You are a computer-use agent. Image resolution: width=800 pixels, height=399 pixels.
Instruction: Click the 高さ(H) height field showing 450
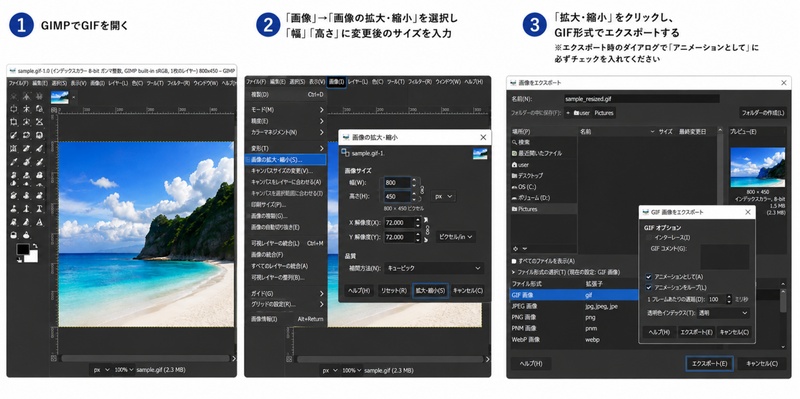(397, 196)
